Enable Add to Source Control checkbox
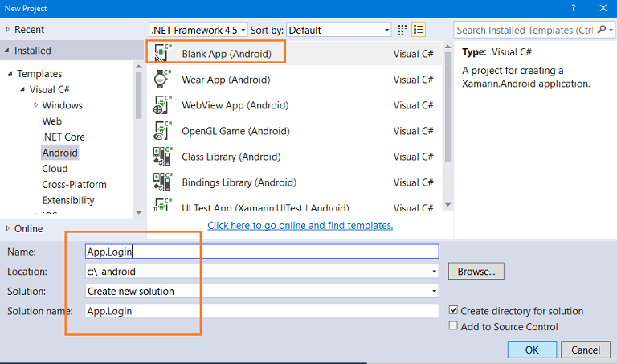This screenshot has height=364, width=617. click(x=454, y=326)
